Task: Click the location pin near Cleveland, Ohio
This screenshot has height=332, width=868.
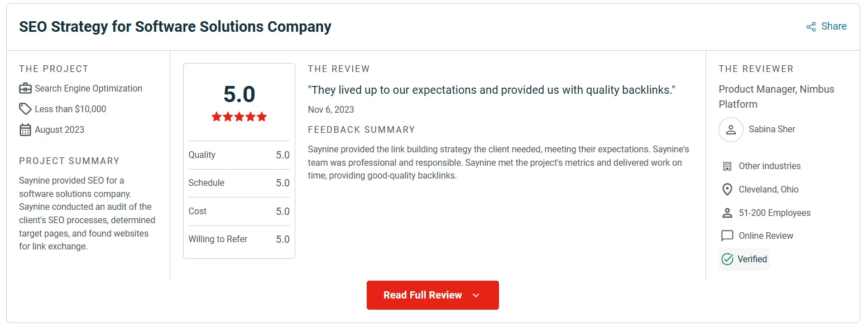Action: (727, 189)
